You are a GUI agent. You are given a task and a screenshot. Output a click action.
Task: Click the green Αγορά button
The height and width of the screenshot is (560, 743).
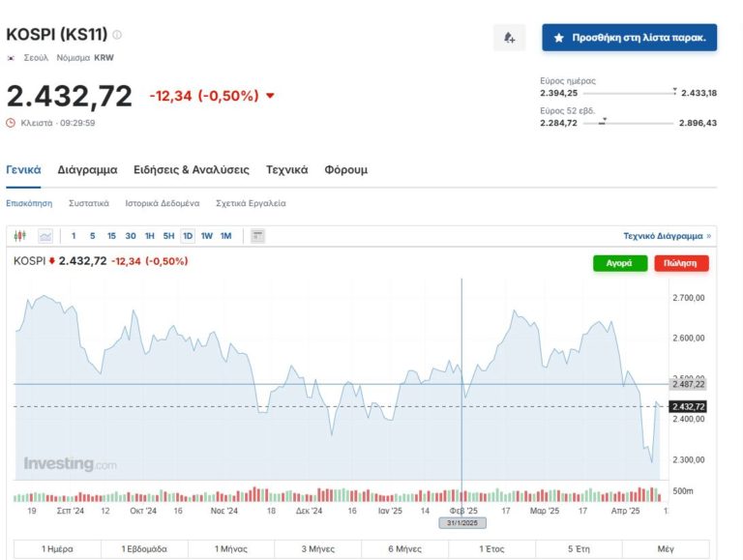619,263
